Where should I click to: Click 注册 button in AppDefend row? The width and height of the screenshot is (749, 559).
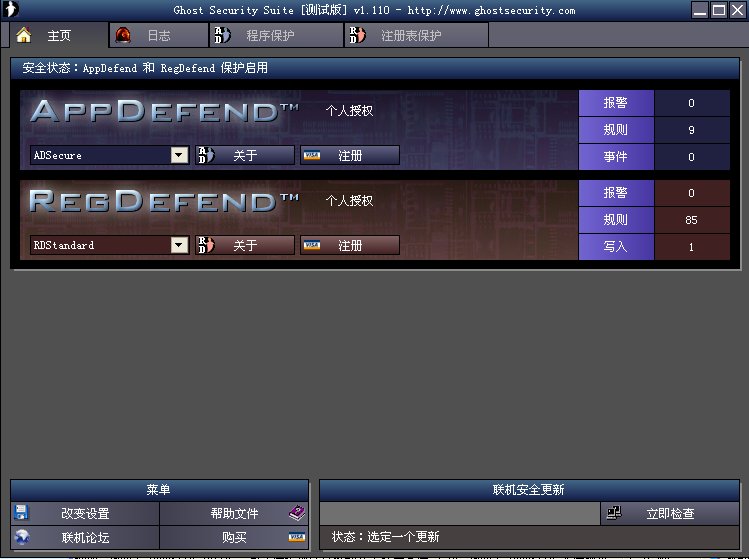[x=350, y=155]
